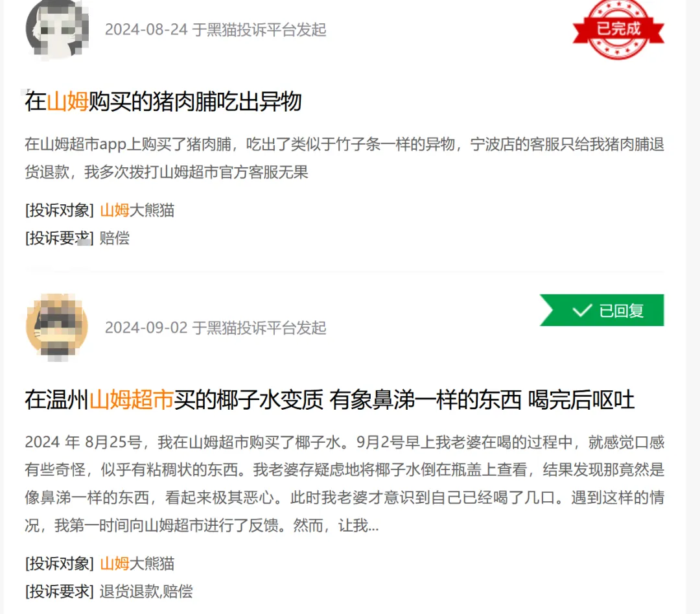Click the red 已完成 stamp badge
Image resolution: width=700 pixels, height=614 pixels.
[x=618, y=29]
